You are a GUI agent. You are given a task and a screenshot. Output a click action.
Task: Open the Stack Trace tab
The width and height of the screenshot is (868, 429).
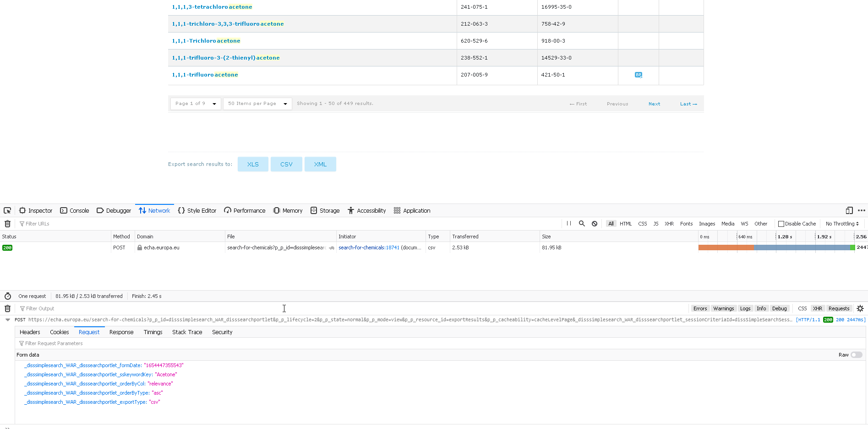(187, 332)
